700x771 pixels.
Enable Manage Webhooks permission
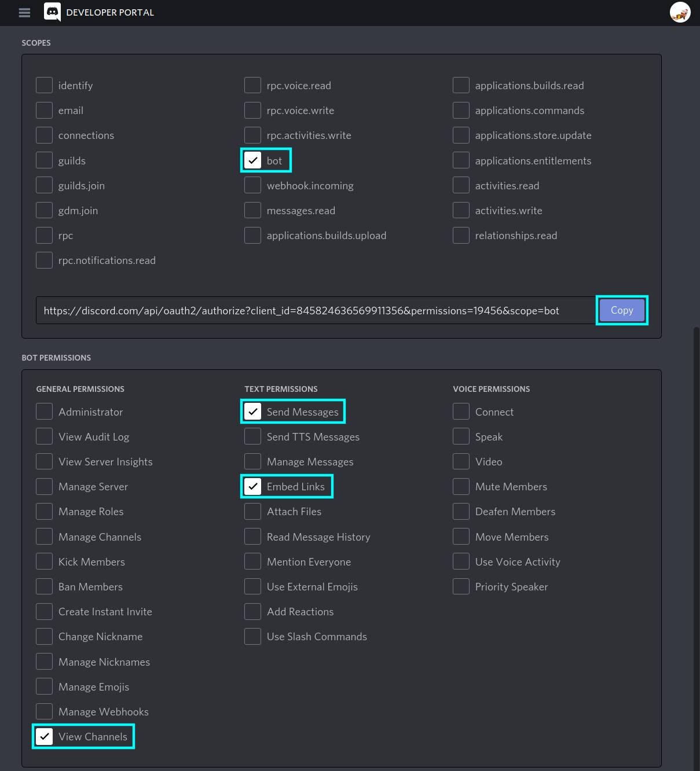coord(44,711)
